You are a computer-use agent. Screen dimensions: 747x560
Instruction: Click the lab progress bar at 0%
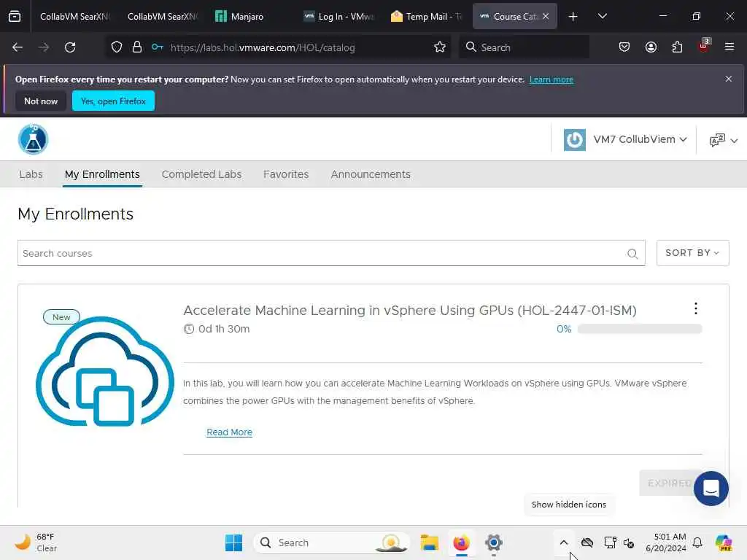click(639, 329)
